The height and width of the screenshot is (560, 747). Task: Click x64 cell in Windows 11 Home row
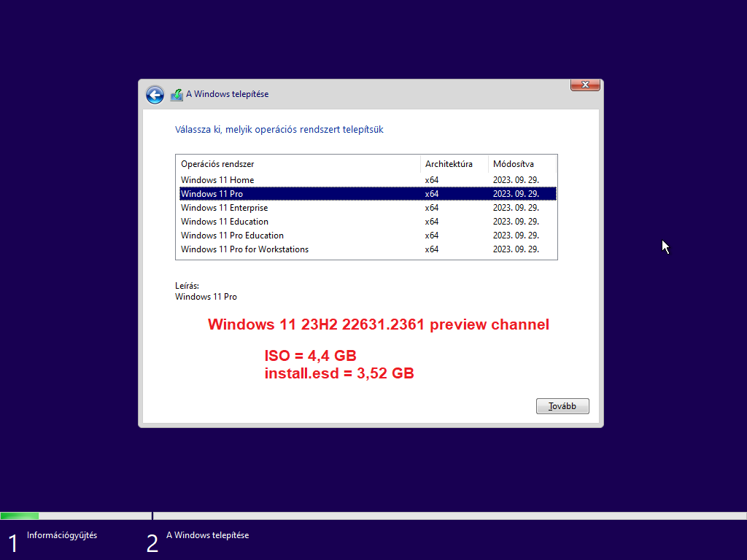coord(432,180)
